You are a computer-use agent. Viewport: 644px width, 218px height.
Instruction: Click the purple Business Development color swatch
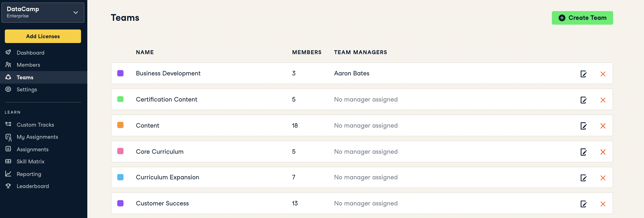(x=120, y=73)
